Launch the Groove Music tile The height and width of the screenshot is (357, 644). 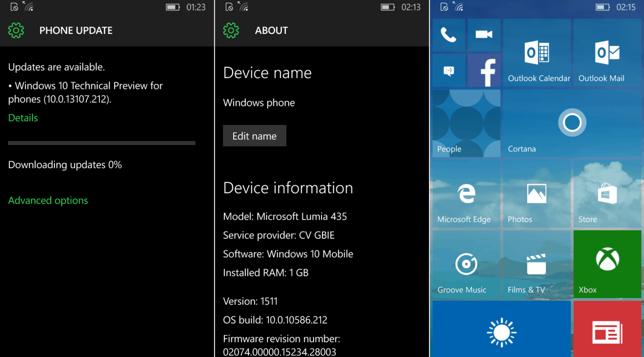coord(467,264)
